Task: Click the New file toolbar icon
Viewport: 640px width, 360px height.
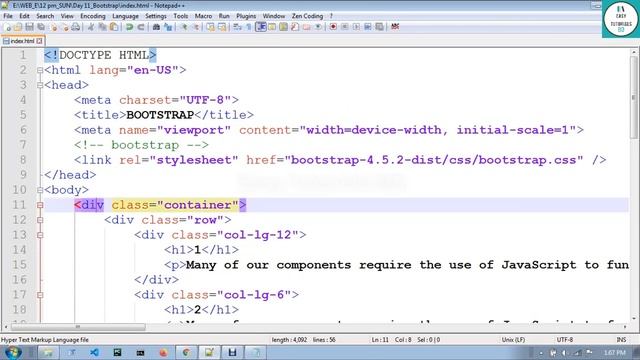Action: [8, 27]
